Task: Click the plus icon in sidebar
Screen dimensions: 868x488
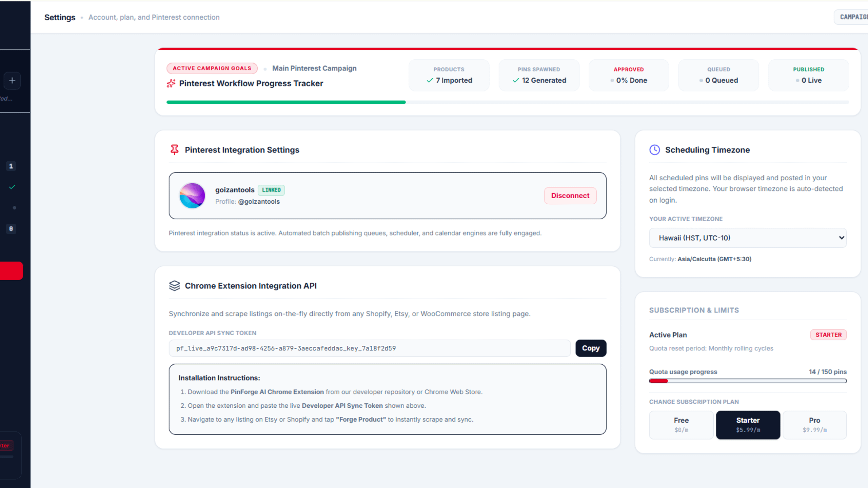Action: 12,81
